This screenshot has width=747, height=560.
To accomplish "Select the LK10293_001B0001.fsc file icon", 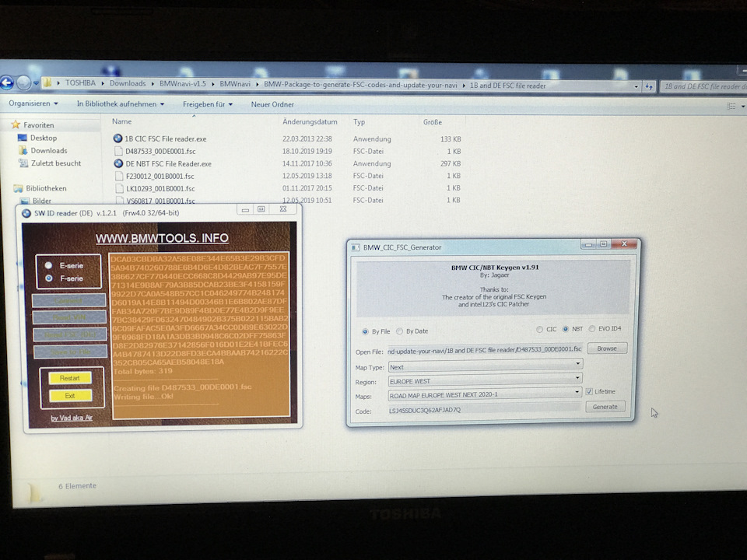I will pos(119,188).
